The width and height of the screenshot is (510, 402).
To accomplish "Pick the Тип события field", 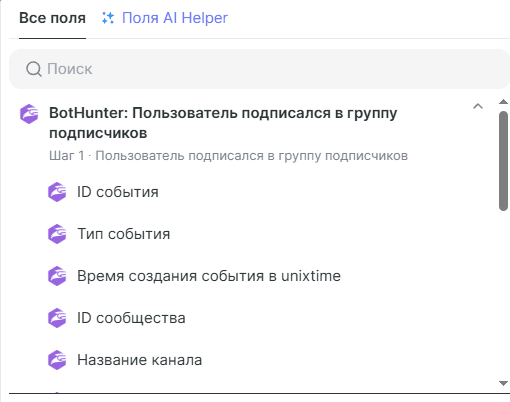I will click(x=124, y=234).
